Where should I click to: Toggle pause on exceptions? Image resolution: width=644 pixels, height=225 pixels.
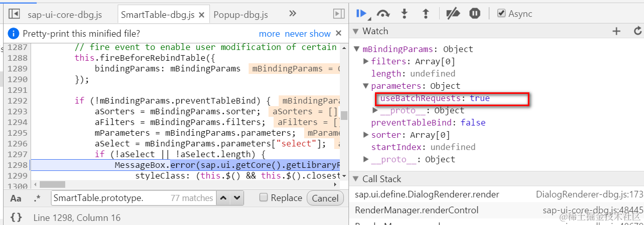[x=475, y=14]
